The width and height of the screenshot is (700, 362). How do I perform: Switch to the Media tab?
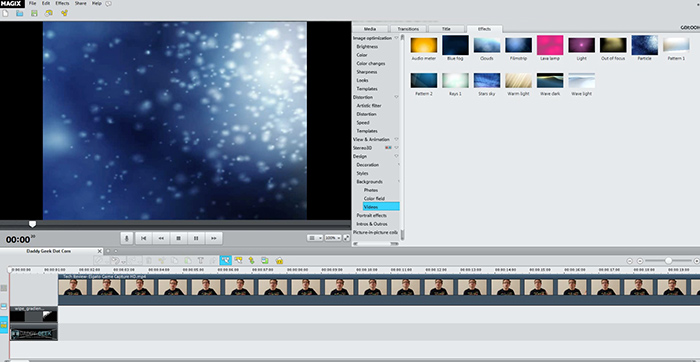point(370,29)
